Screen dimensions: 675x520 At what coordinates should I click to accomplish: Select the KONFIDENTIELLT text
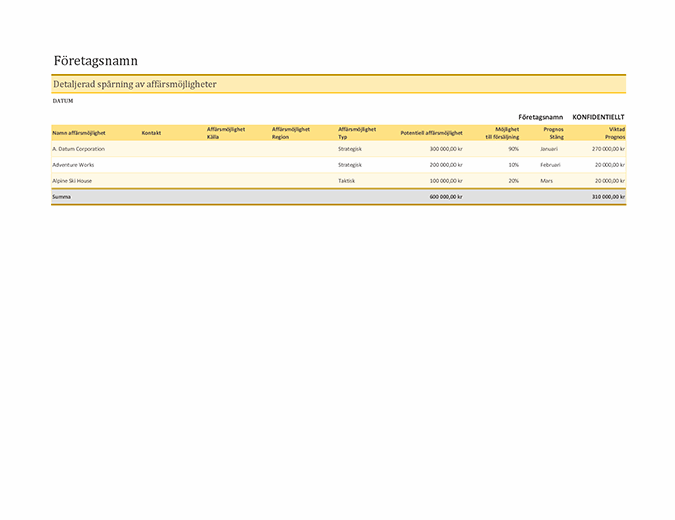click(x=598, y=117)
